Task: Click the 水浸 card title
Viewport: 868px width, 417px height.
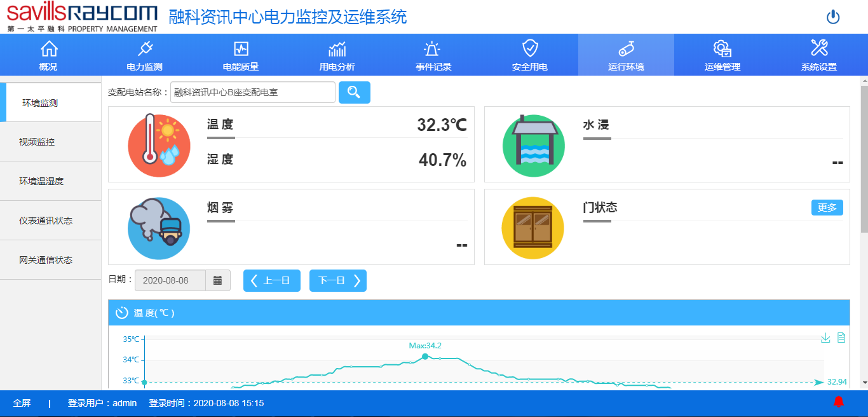Action: click(596, 125)
